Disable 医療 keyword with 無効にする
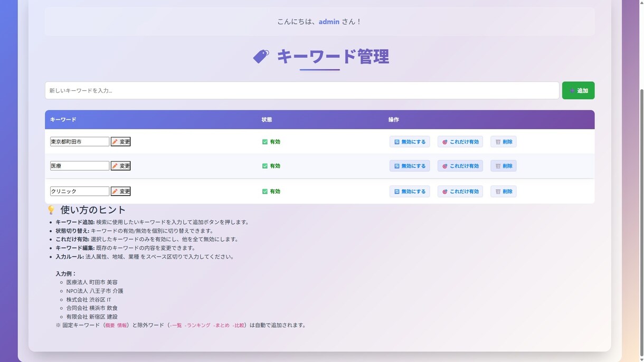 tap(410, 166)
